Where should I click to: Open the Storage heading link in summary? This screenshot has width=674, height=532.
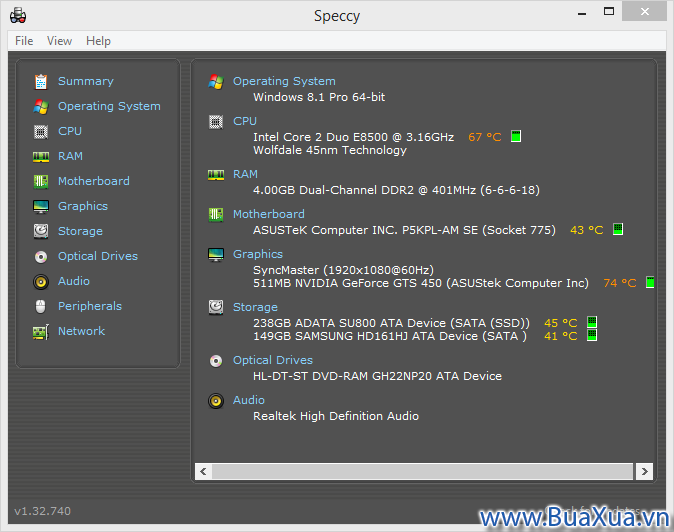[255, 307]
